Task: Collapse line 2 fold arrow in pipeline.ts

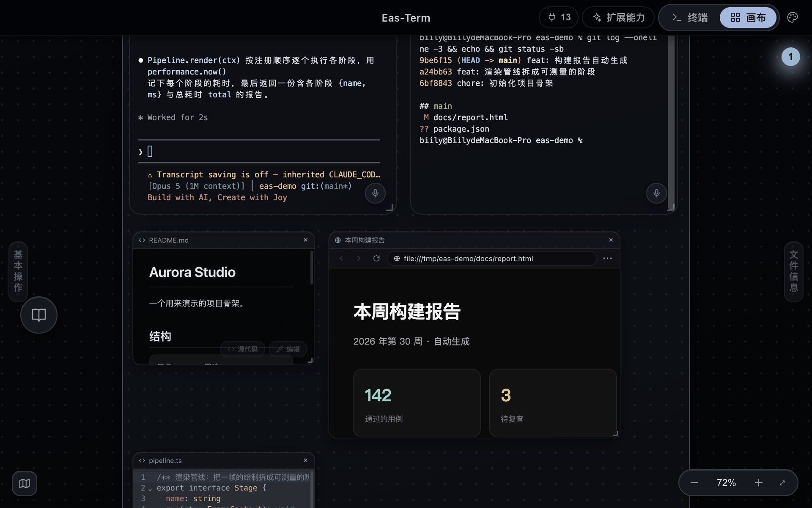Action: tap(150, 489)
